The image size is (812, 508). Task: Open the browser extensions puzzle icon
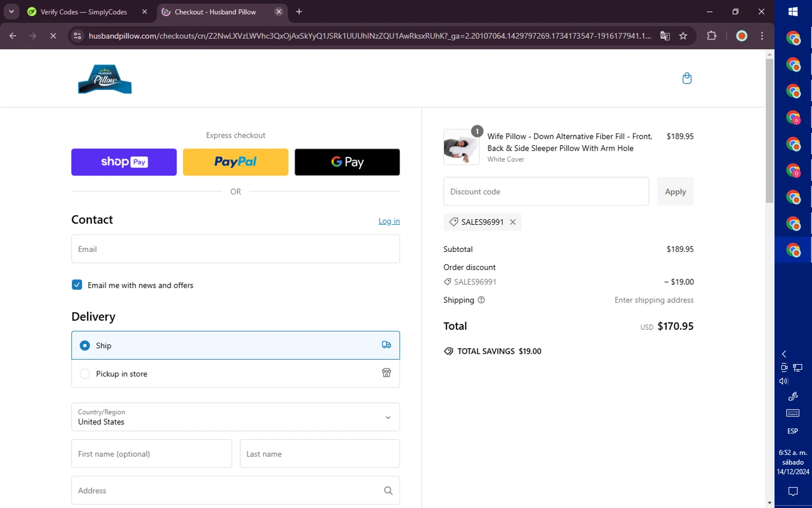coord(712,36)
